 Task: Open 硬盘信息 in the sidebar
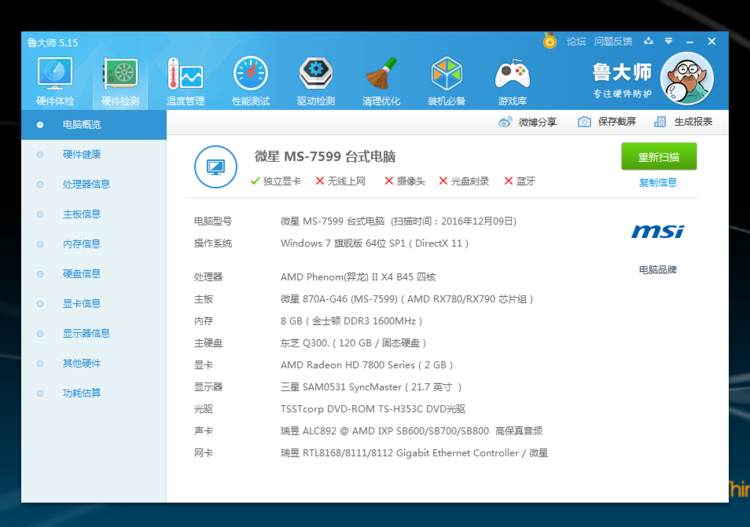click(82, 273)
